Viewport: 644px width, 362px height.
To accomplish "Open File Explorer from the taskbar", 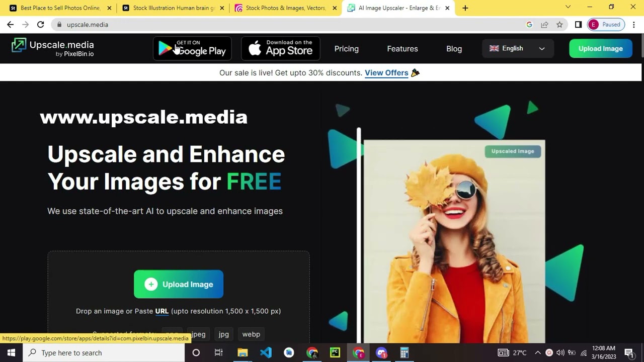I will point(243,353).
